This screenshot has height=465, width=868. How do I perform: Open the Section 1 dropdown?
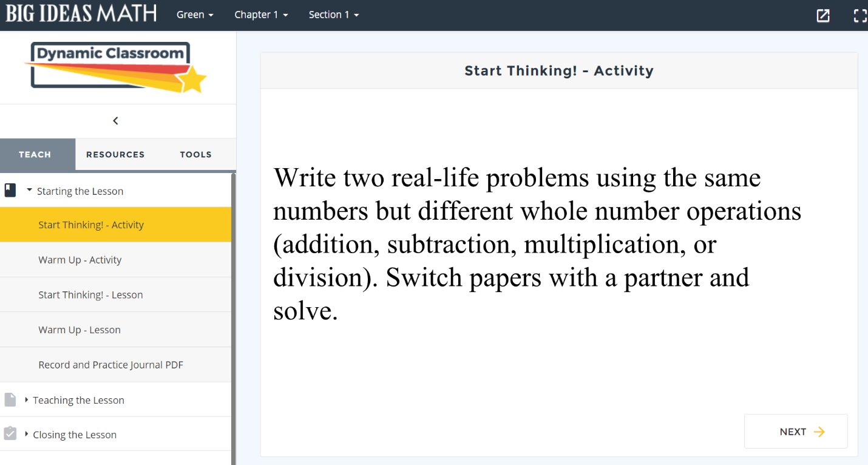point(334,15)
